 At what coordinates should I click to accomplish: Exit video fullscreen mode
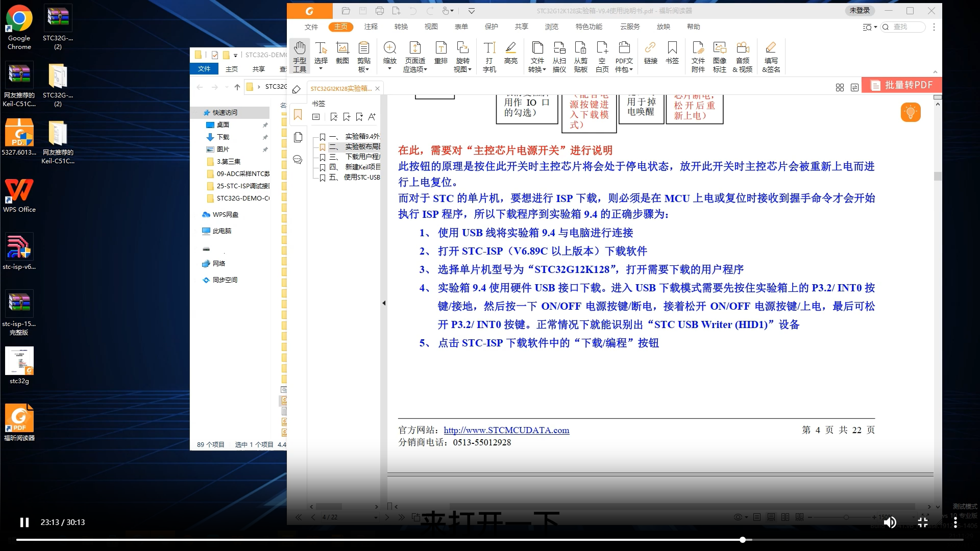point(923,522)
